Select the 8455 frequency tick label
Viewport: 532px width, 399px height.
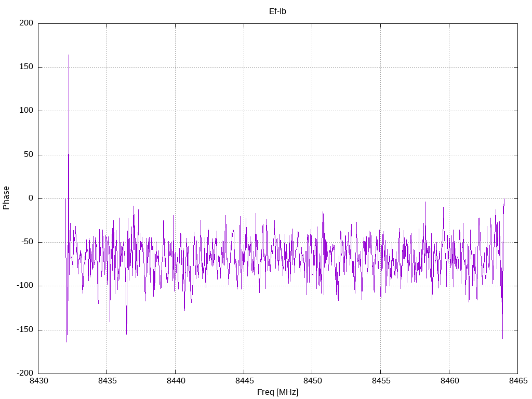coord(380,381)
